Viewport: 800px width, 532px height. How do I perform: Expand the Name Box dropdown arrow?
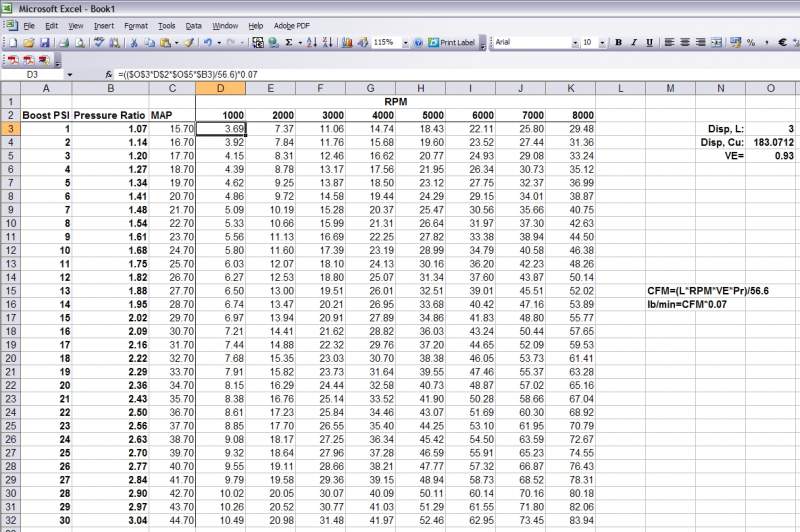pyautogui.click(x=69, y=75)
